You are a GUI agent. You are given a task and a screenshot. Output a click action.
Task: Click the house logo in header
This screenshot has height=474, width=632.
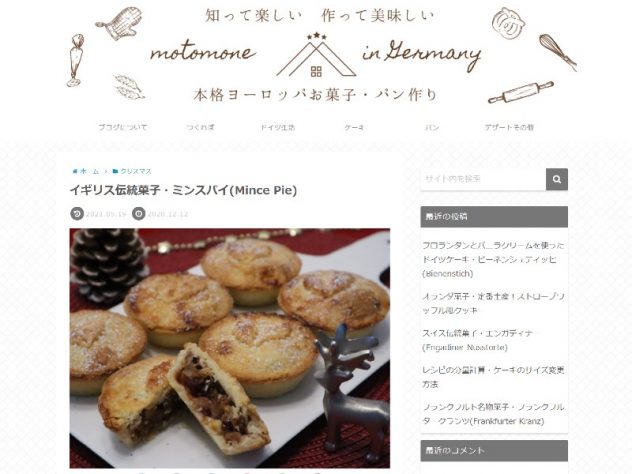316,55
